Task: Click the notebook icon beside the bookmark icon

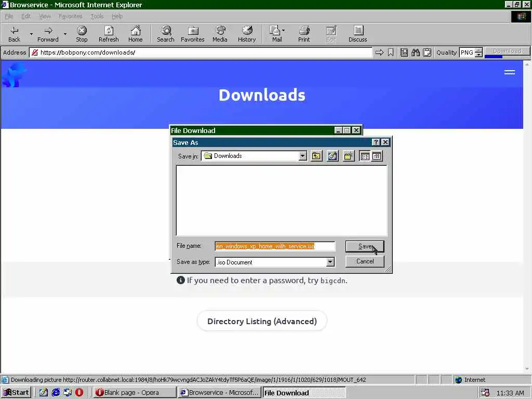Action: pyautogui.click(x=404, y=52)
